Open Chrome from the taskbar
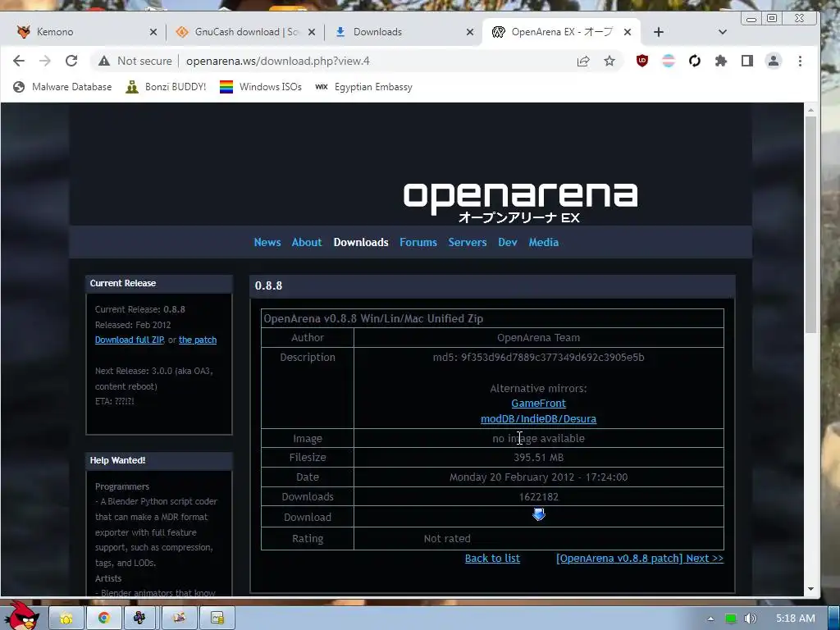Viewport: 840px width, 630px height. [x=104, y=619]
